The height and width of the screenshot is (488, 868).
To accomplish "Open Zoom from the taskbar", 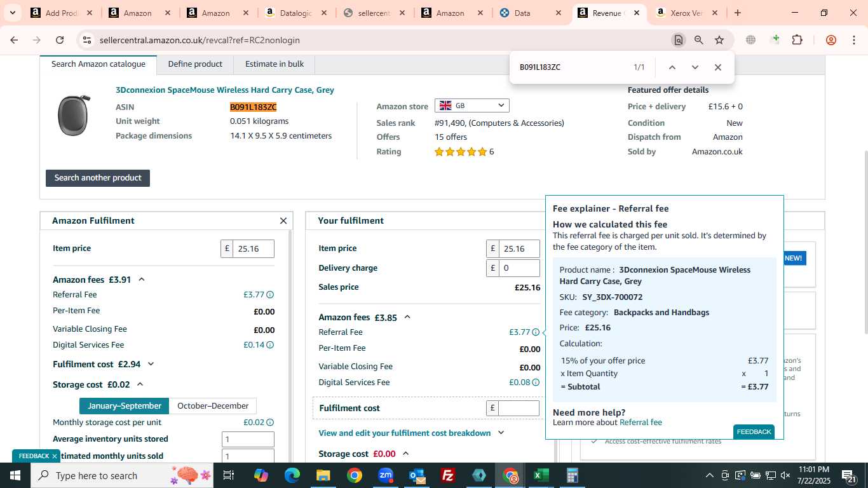I will click(386, 475).
